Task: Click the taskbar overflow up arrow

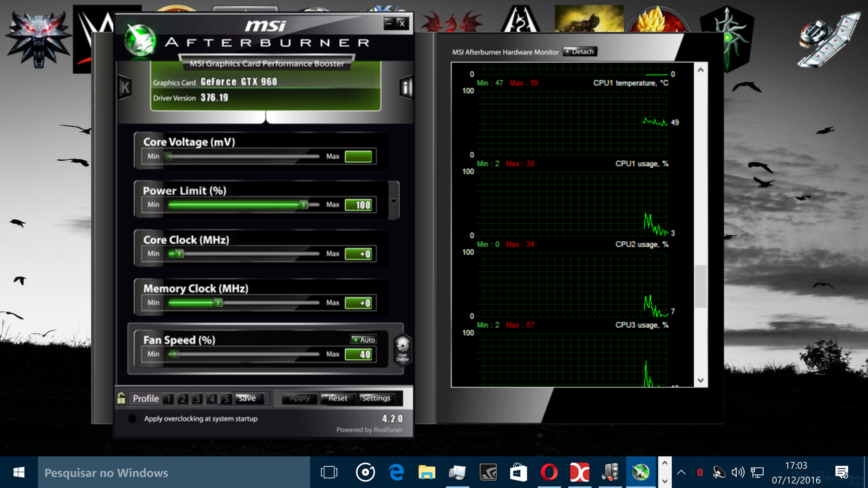Action: 665,463
